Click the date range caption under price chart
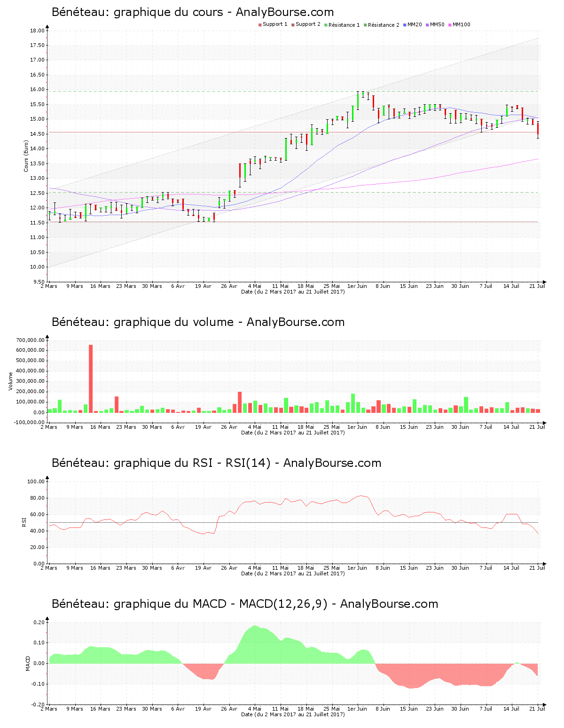 pos(293,292)
